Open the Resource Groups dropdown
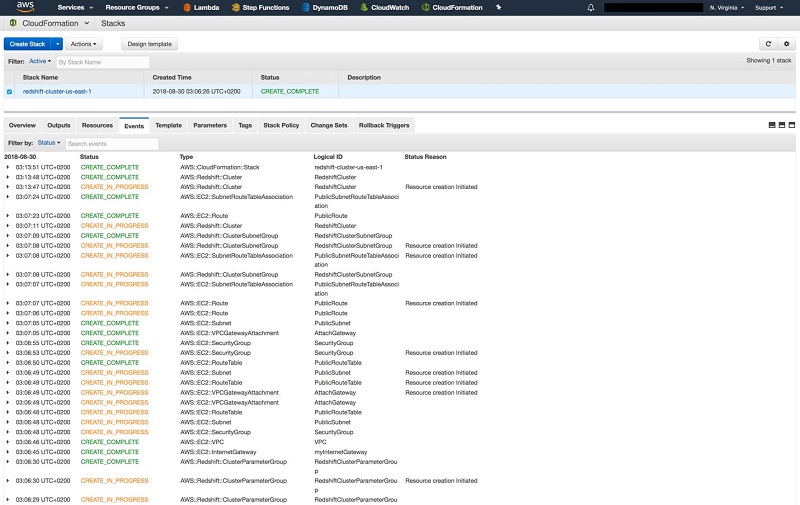This screenshot has height=505, width=800. (137, 8)
